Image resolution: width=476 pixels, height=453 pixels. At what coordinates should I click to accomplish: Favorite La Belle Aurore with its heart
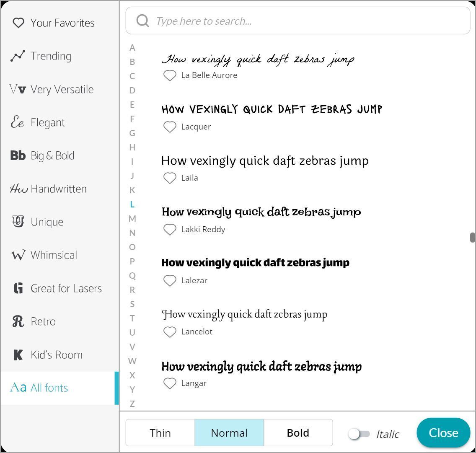tap(170, 75)
